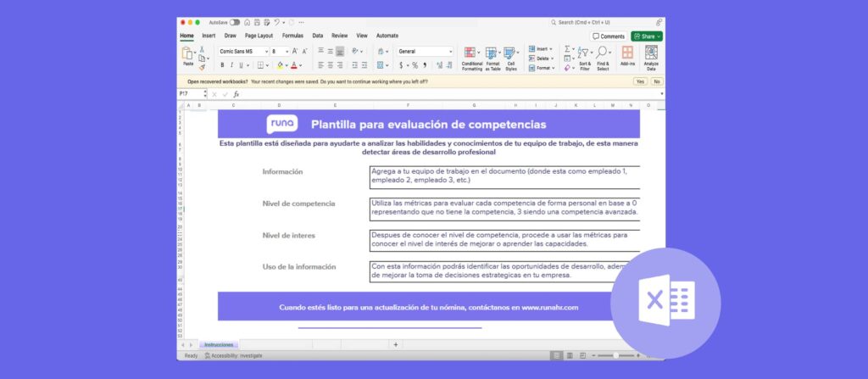Expand the formula bar with right arrow
The image size is (868, 379).
click(x=661, y=94)
